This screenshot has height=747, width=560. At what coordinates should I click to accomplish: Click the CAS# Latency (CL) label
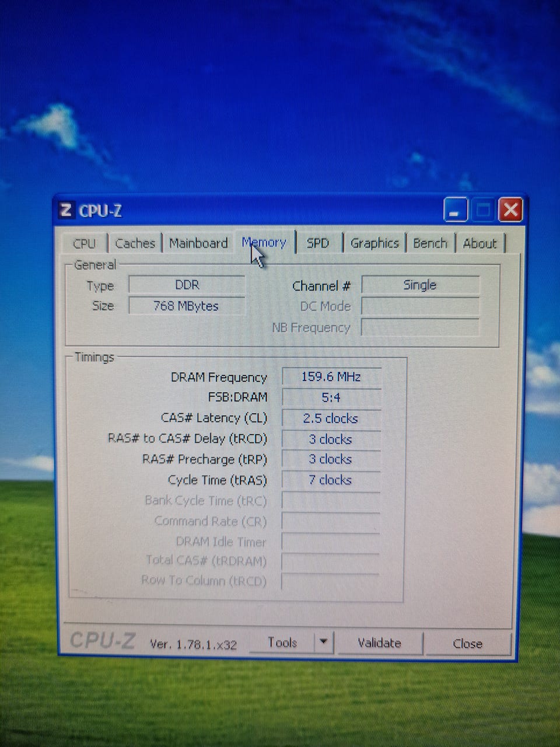(213, 418)
